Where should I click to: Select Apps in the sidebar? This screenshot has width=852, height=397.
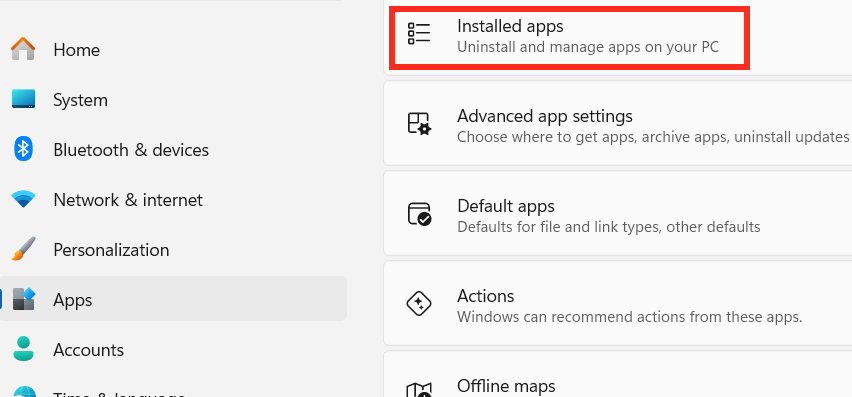(173, 299)
